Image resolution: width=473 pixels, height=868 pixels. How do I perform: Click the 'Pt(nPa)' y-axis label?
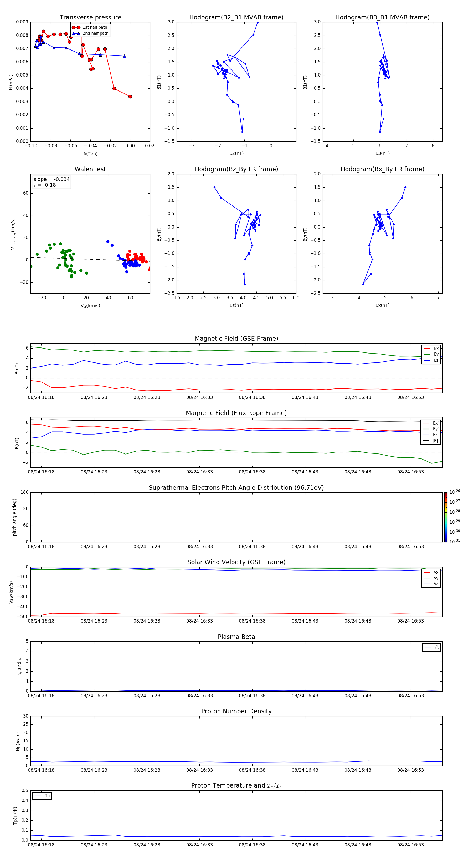pyautogui.click(x=11, y=82)
